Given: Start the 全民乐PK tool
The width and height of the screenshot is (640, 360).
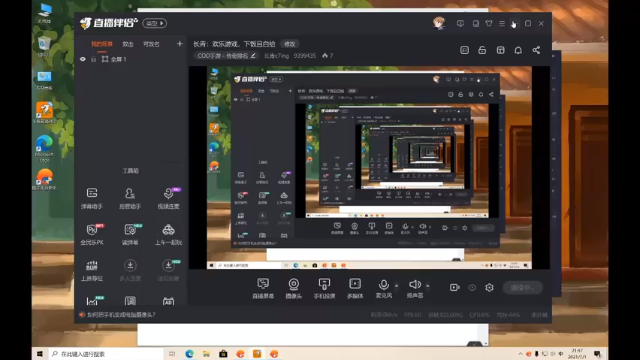Looking at the screenshot, I should pyautogui.click(x=92, y=234).
